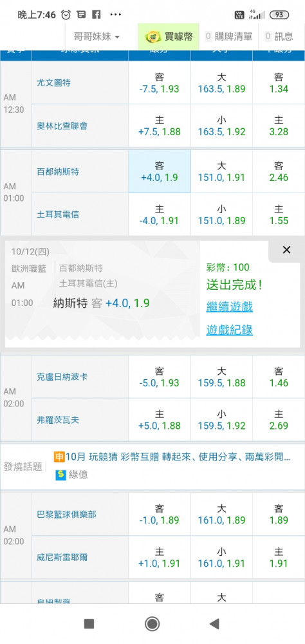Tap the 買噱幣 coin icon
The height and width of the screenshot is (644, 305).
click(152, 37)
